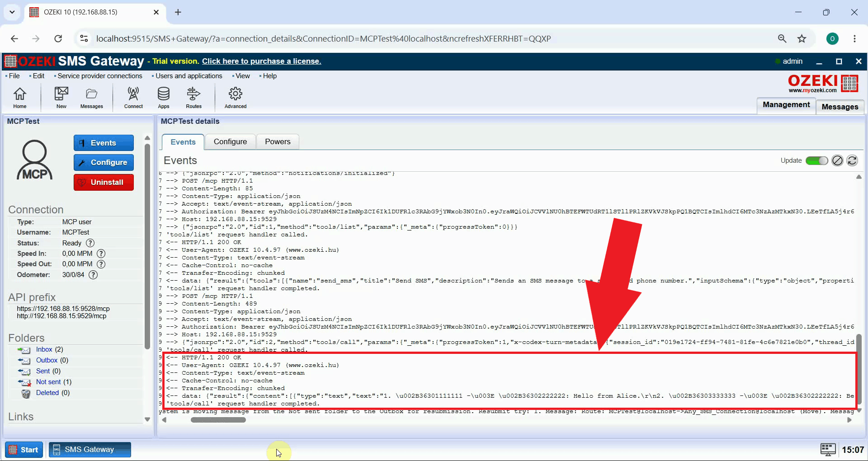Click the clear events (no-entry) icon
Screen dimensions: 868x461
[x=837, y=160]
